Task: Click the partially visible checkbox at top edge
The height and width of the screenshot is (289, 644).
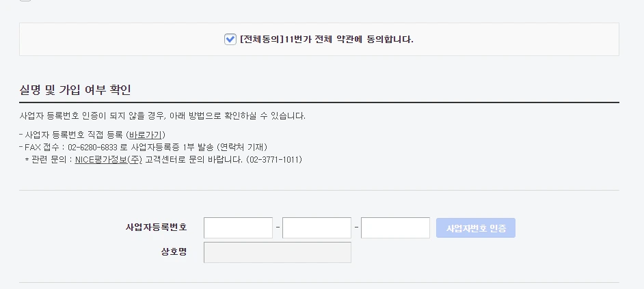Action: (25, 1)
